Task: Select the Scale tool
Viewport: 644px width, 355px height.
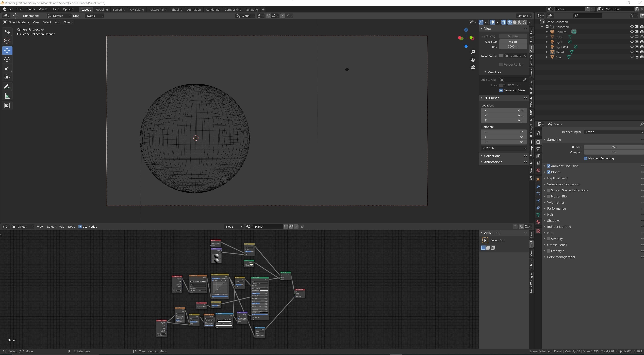Action: pyautogui.click(x=7, y=68)
